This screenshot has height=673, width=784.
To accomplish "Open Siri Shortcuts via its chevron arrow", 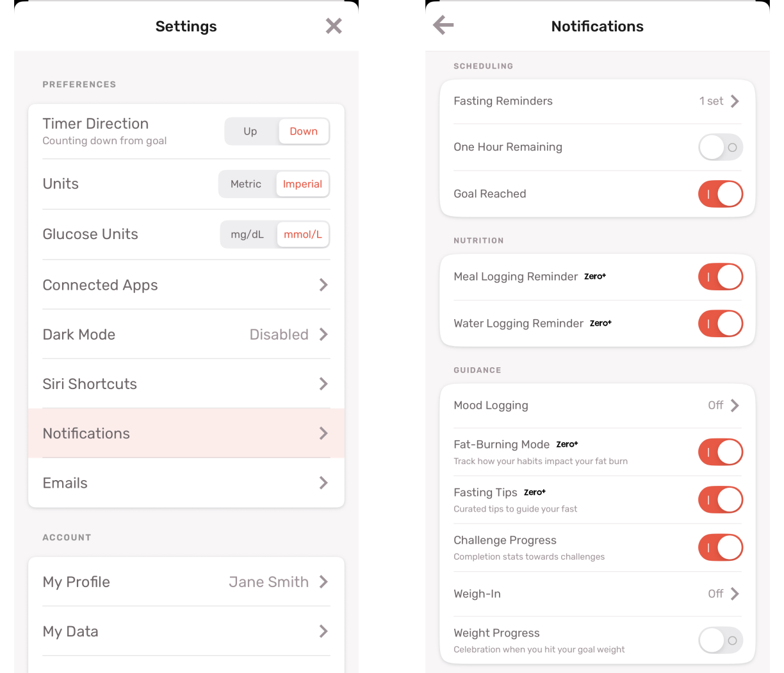I will click(x=323, y=384).
